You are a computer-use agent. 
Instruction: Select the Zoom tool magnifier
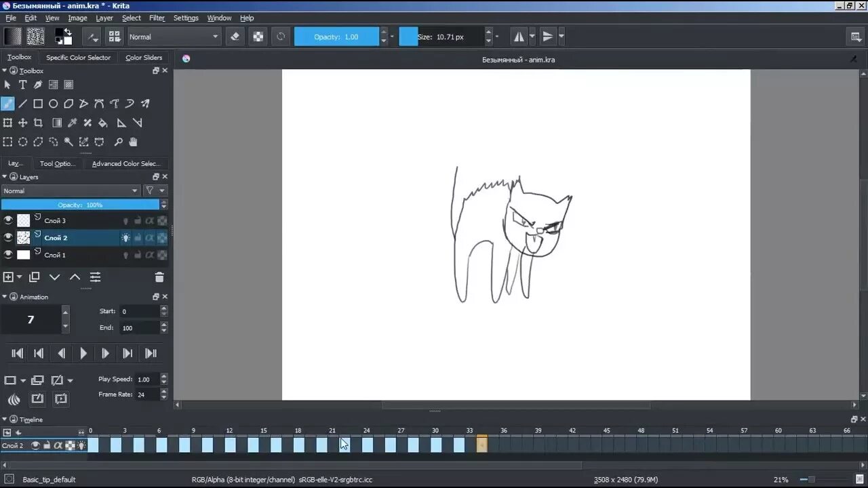[118, 142]
